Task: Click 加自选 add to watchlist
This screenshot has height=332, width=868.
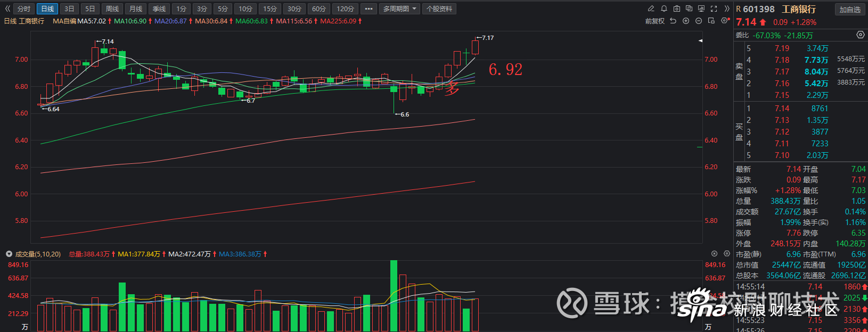Action: (x=850, y=10)
